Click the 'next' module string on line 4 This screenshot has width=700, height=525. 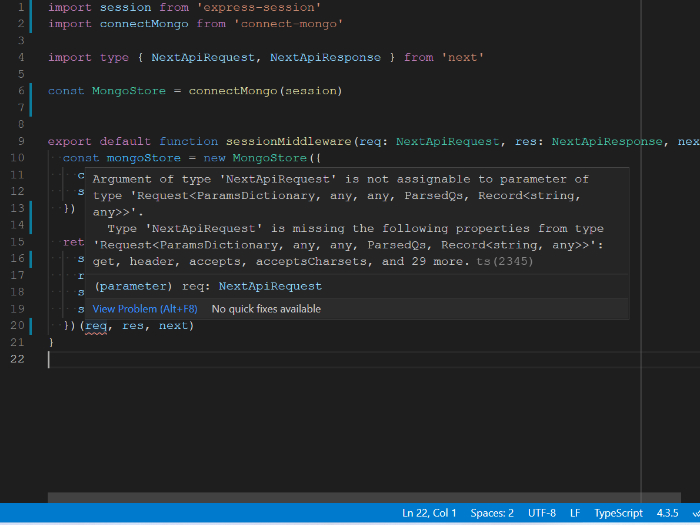pos(462,58)
